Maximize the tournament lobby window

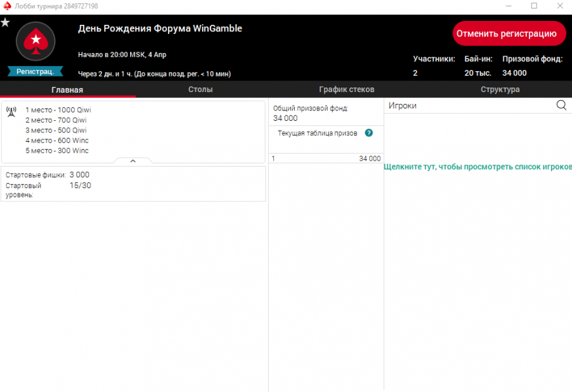click(534, 6)
